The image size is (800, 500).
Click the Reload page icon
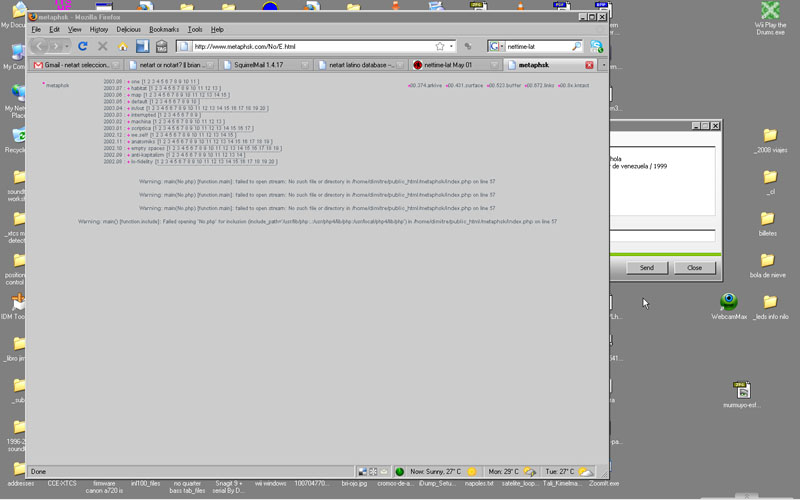pos(82,47)
